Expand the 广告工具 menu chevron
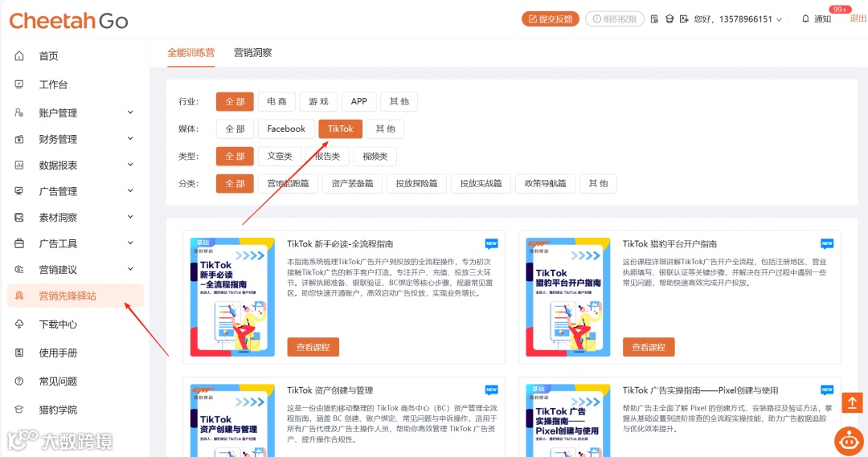The width and height of the screenshot is (868, 457). (x=131, y=243)
